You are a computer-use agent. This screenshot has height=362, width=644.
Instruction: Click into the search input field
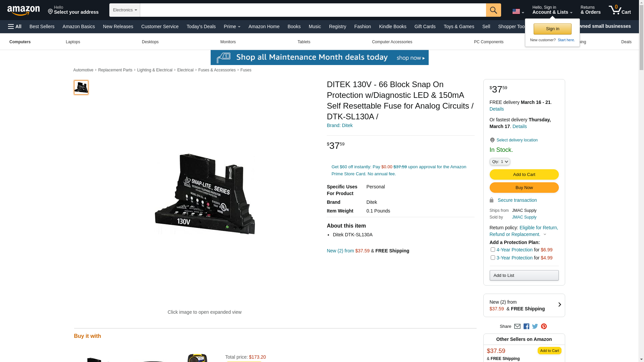point(313,10)
